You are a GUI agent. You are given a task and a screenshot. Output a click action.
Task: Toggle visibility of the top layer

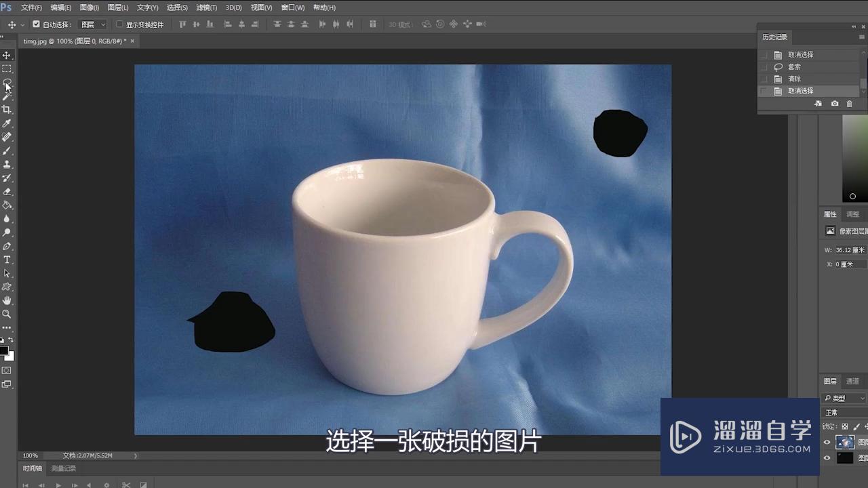(x=827, y=443)
